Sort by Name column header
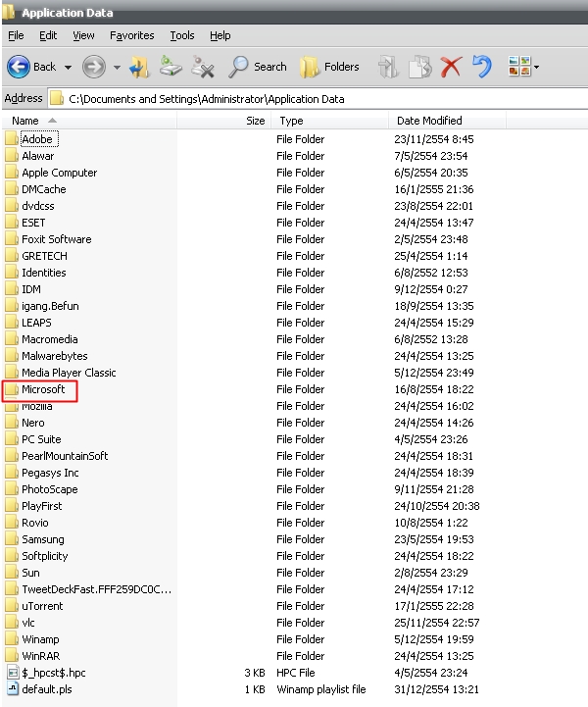This screenshot has width=588, height=707. pos(89,121)
